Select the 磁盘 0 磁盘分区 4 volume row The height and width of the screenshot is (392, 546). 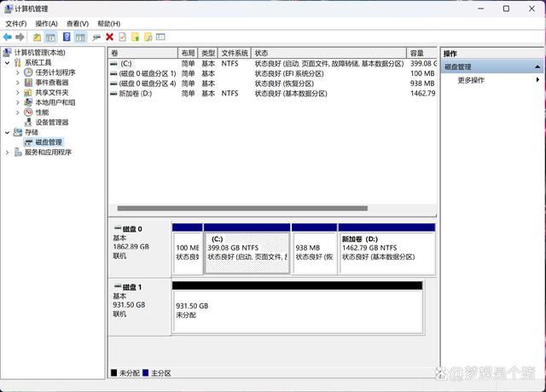tap(273, 84)
